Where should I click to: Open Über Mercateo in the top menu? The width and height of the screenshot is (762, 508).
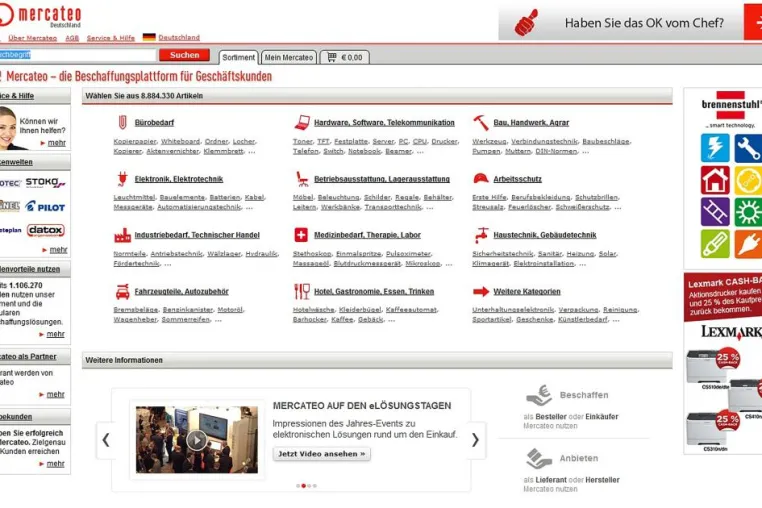(33, 38)
